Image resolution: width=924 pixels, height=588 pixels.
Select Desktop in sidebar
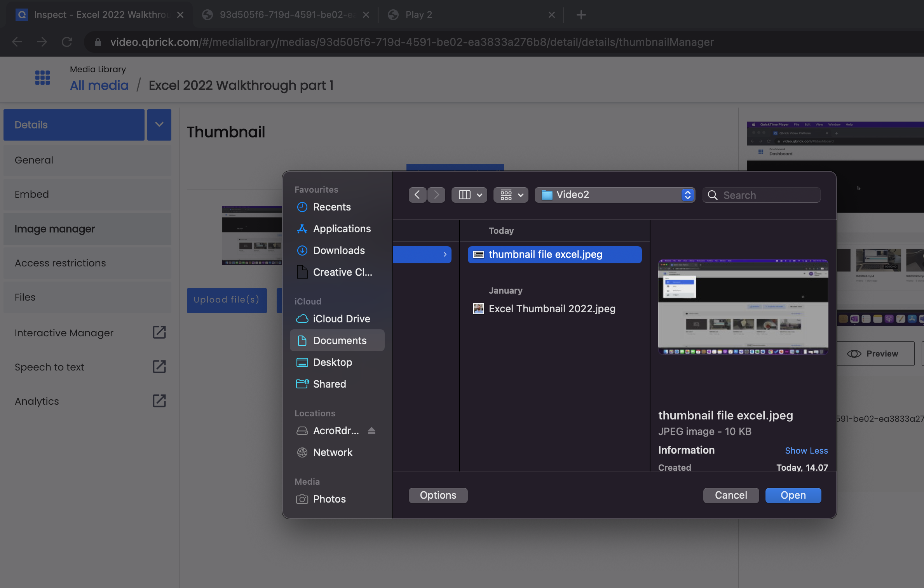(x=337, y=362)
